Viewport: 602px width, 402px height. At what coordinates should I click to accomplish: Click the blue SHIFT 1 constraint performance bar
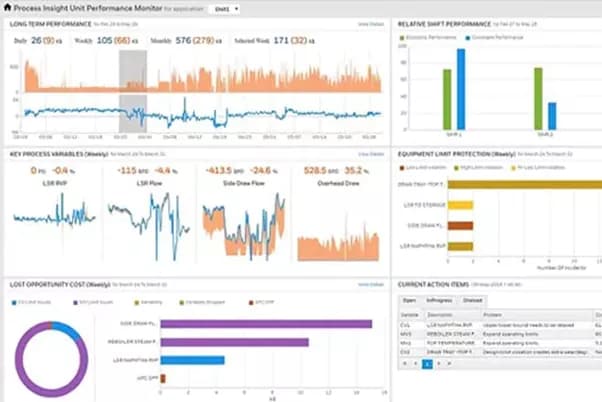[461, 93]
